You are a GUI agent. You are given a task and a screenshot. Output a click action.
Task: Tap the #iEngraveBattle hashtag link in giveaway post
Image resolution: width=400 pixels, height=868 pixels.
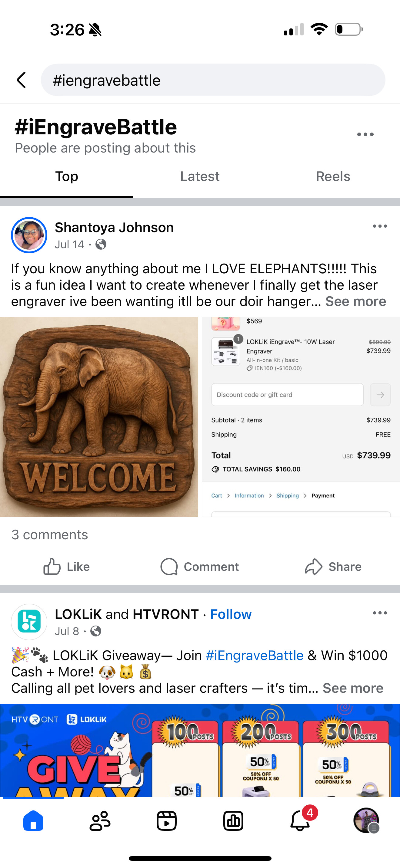coord(255,656)
